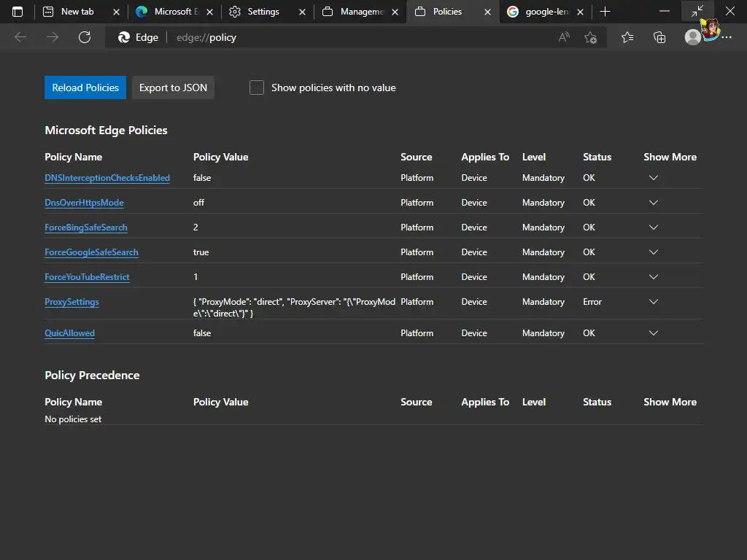Open the DnsOverHttpsMode policy link
The height and width of the screenshot is (560, 747).
click(84, 203)
